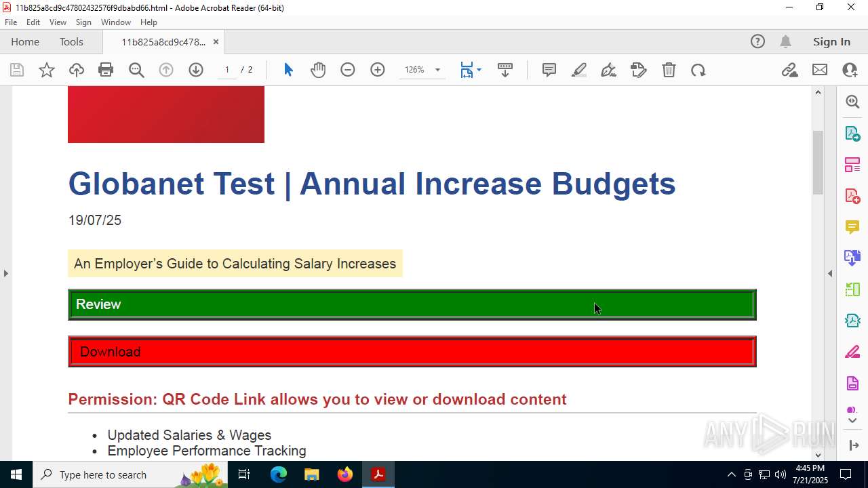Screen dimensions: 868x488
Task: Print the document with printer icon
Action: click(x=106, y=70)
